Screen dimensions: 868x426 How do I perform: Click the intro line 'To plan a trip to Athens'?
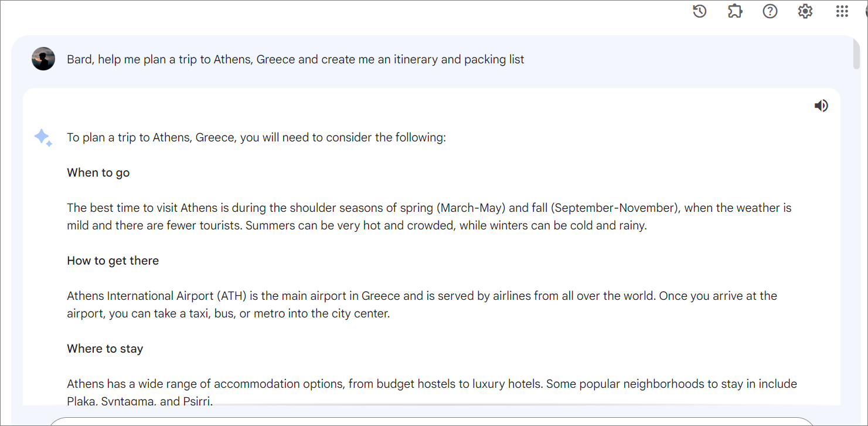257,137
